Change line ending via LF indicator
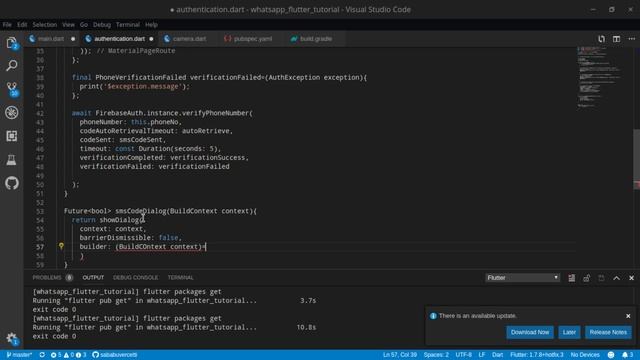Screen dimensions: 640x360 point(482,355)
